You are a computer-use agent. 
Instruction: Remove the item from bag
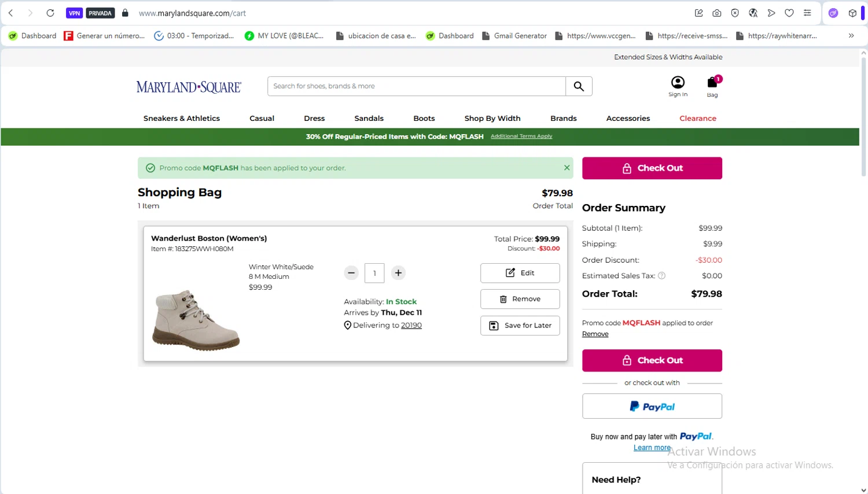click(520, 299)
